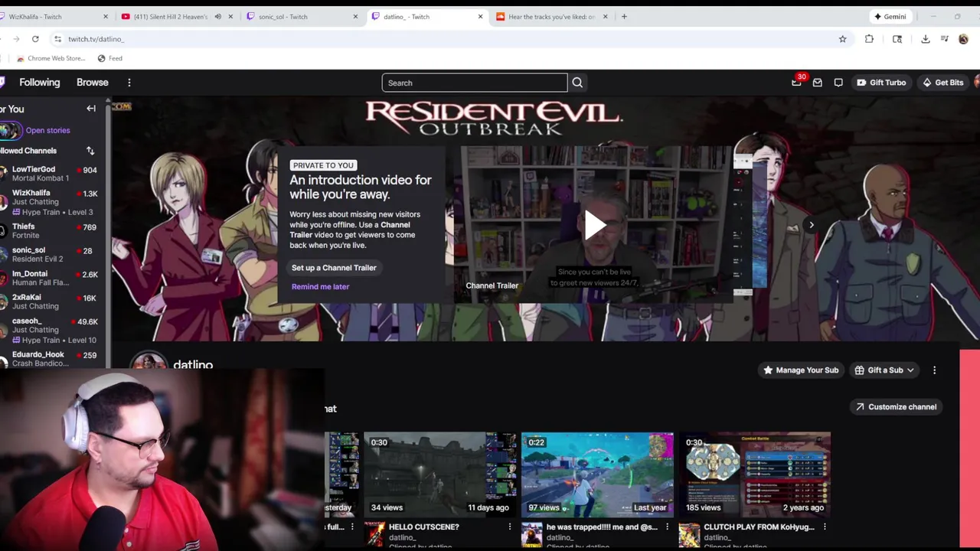Click Remind me later link
Viewport: 980px width, 551px height.
click(x=320, y=287)
